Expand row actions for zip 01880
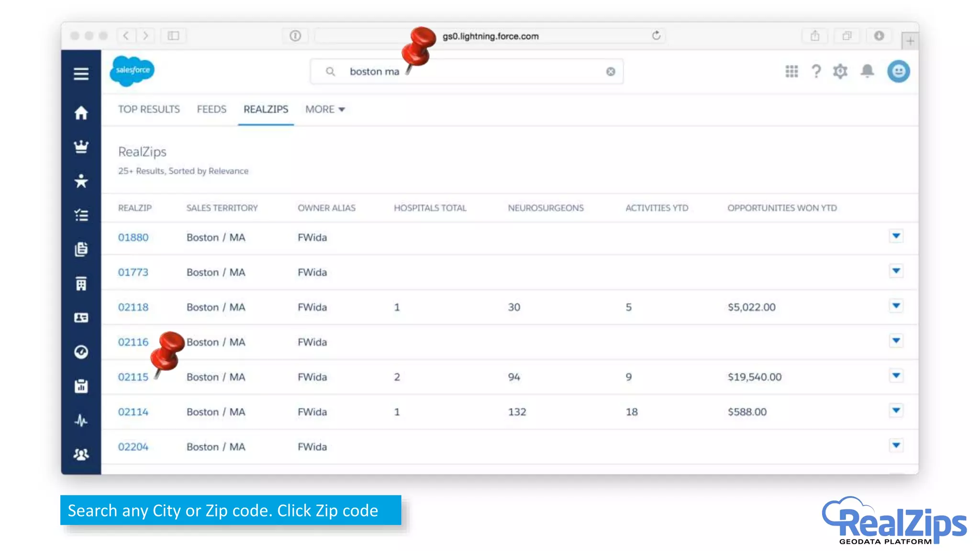 pyautogui.click(x=896, y=236)
